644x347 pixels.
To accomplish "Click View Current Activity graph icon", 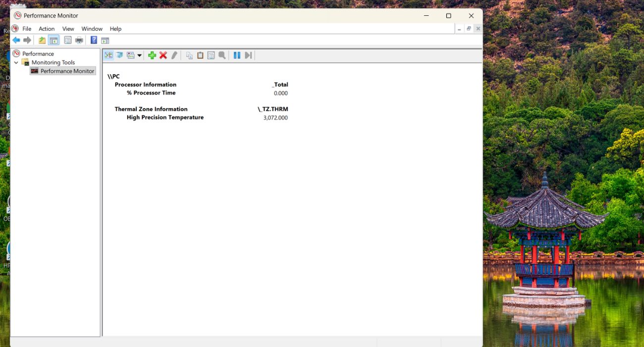I will click(x=108, y=55).
